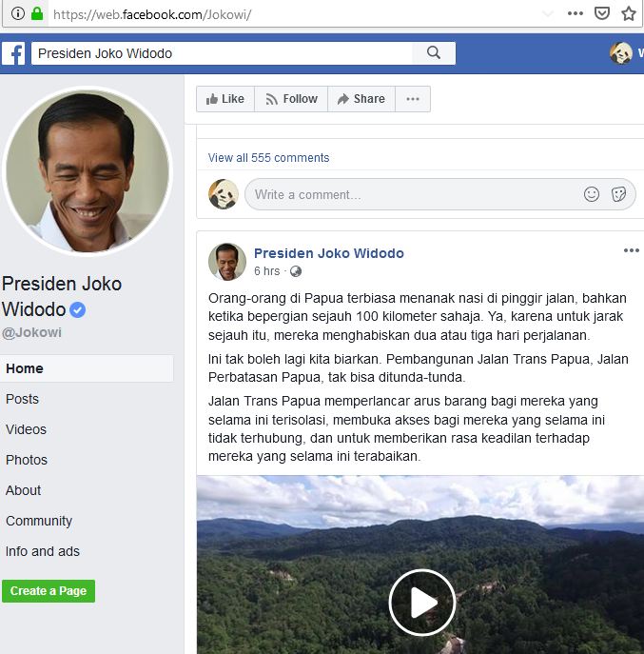This screenshot has width=644, height=654.
Task: Click the post author's small avatar
Action: pos(226,262)
